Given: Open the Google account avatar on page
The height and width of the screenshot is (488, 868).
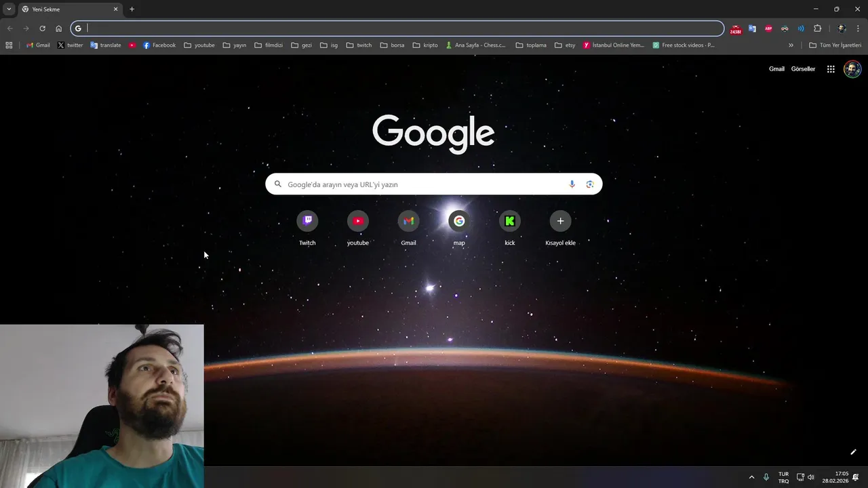Looking at the screenshot, I should (852, 69).
